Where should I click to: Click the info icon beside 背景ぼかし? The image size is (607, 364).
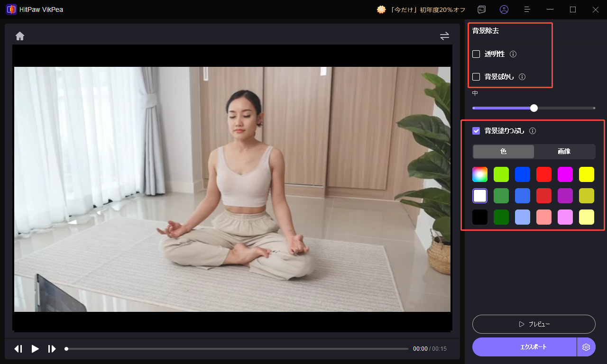522,77
